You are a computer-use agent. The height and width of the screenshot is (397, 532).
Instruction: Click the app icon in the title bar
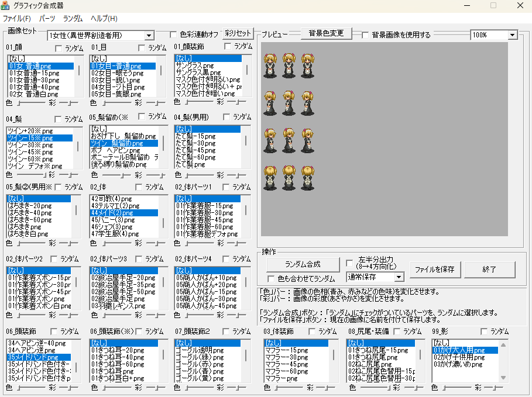[6, 5]
